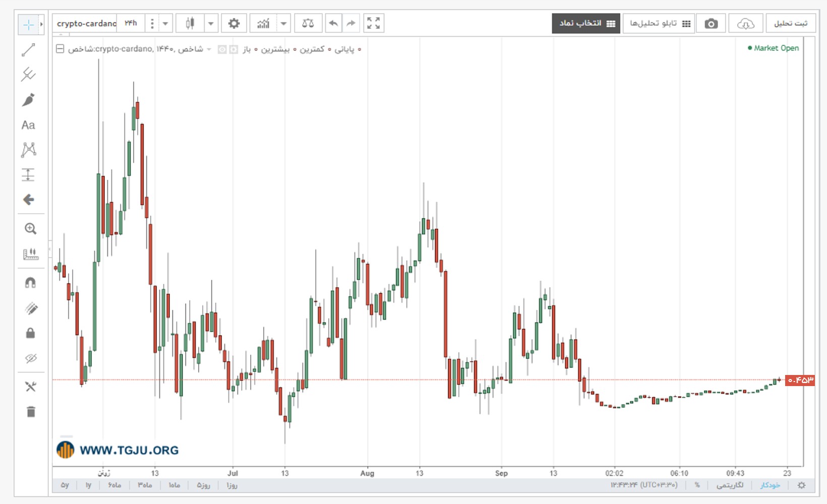Toggle the magnet snap mode
The width and height of the screenshot is (827, 504).
[30, 283]
